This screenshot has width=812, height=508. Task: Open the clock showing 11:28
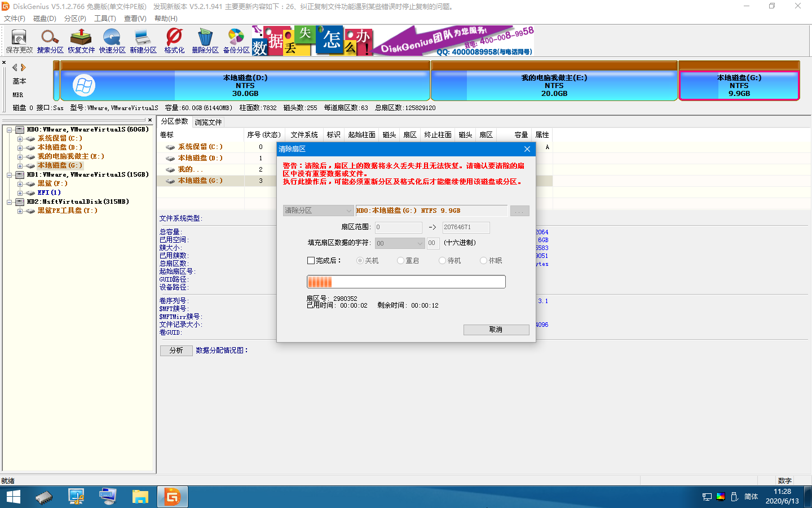pos(782,492)
